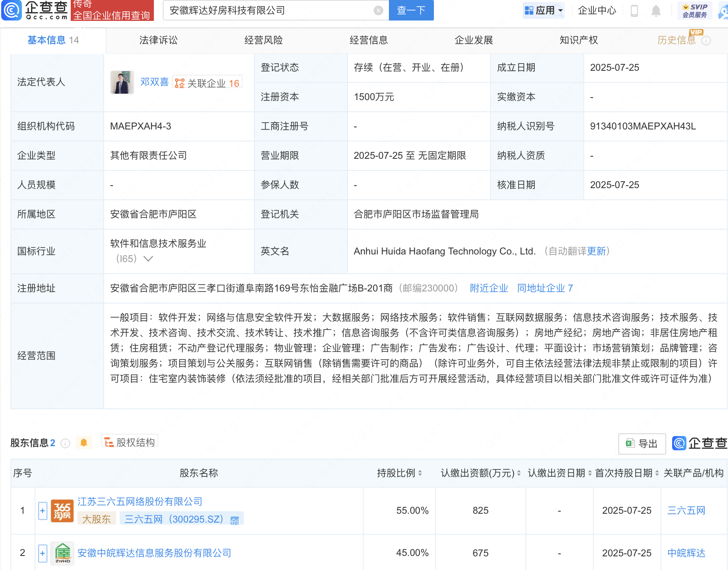
Task: Open 同地址企业 7 link
Action: [x=545, y=288]
